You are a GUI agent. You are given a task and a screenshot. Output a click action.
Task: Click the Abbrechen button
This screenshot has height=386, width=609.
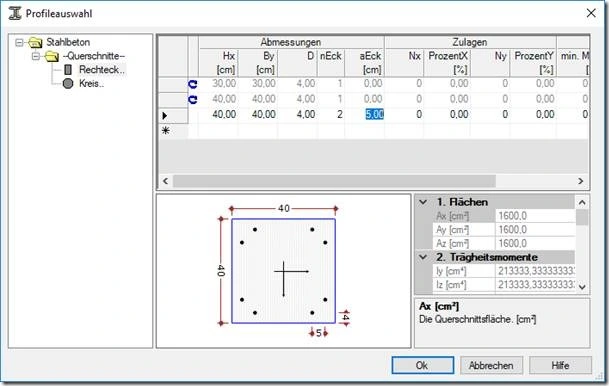tap(491, 365)
